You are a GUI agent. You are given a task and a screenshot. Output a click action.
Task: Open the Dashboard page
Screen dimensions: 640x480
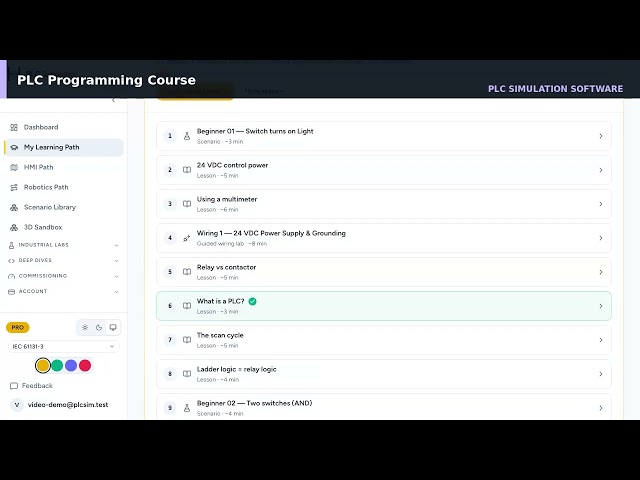tap(63, 127)
